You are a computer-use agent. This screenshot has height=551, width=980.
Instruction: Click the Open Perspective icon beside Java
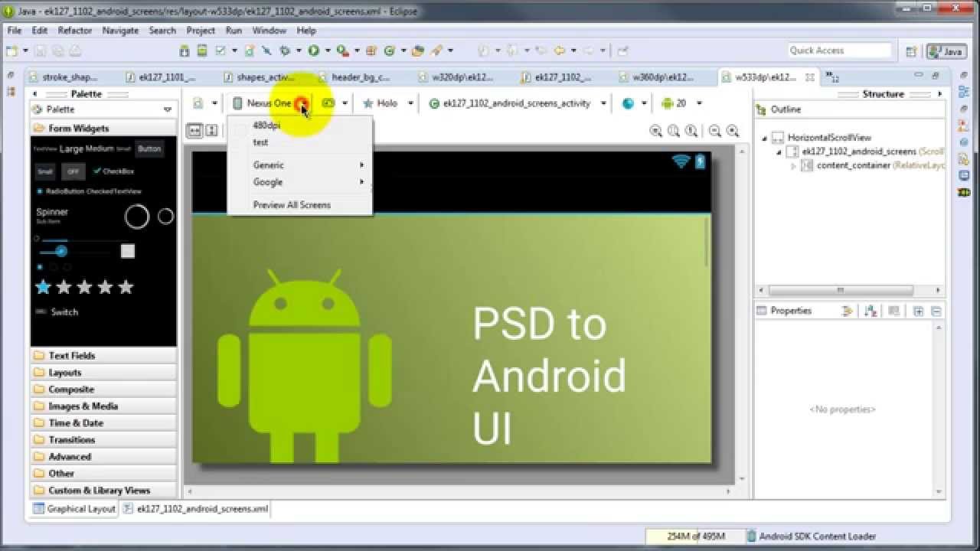click(x=911, y=51)
